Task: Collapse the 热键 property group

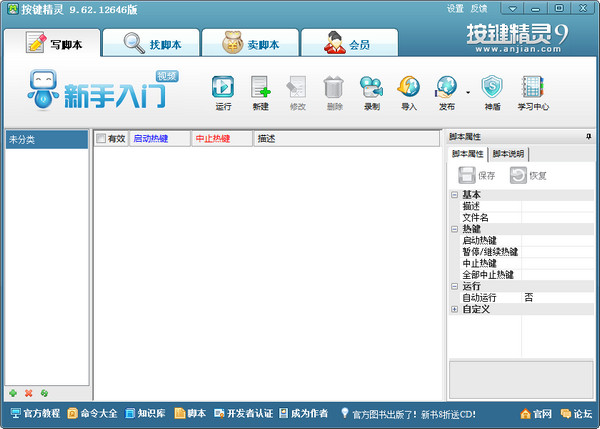Action: [x=454, y=229]
